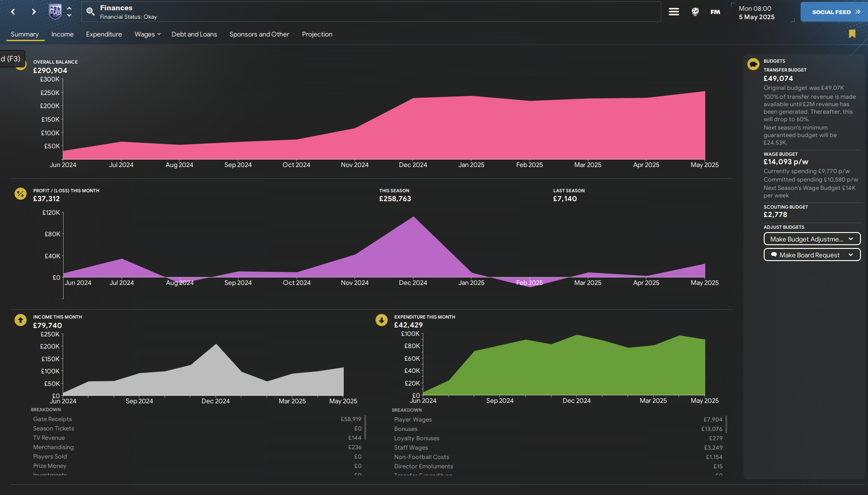The image size is (868, 495).
Task: Click the search magnifier icon
Action: 91,12
